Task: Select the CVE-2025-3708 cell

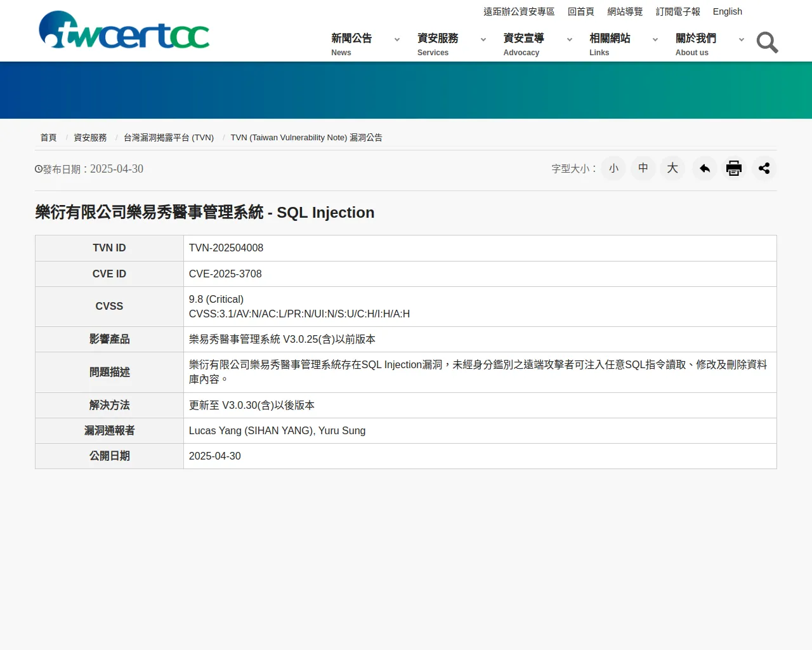Action: click(480, 274)
